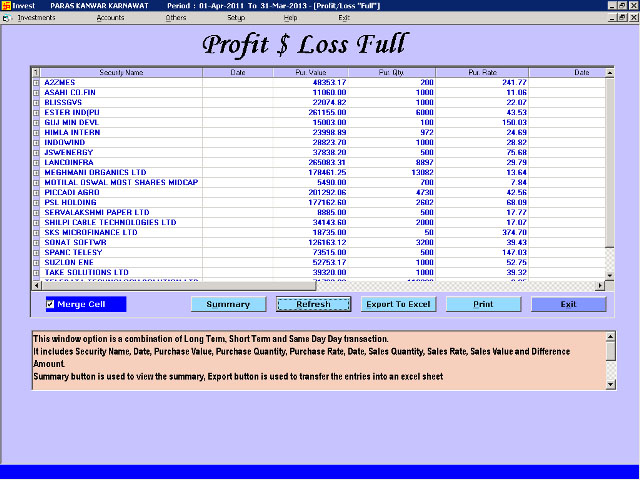Viewport: 640px width, 480px height.
Task: Expand the A2ZMES row plus icon
Action: pos(37,82)
